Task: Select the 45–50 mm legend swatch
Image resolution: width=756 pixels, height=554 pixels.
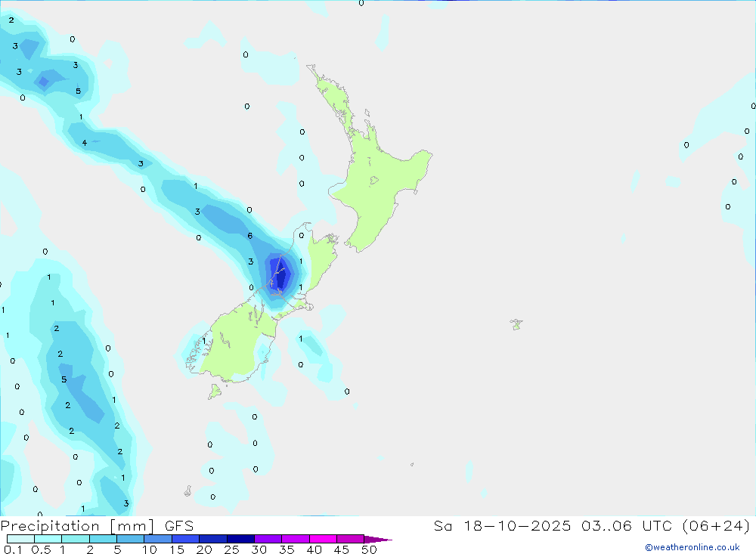Action: coord(351,539)
